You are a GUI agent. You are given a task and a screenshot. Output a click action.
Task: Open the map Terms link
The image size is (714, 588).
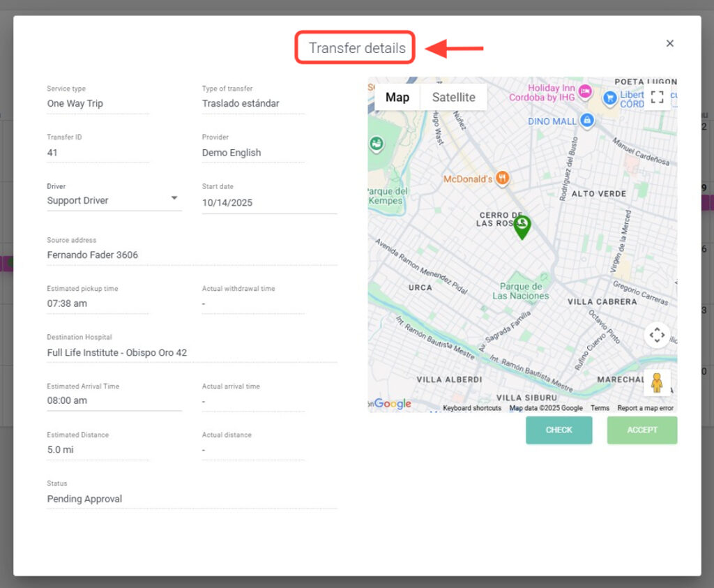coord(600,408)
